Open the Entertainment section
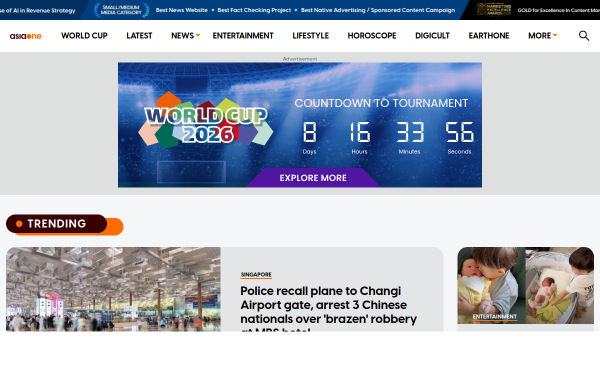 pos(243,36)
